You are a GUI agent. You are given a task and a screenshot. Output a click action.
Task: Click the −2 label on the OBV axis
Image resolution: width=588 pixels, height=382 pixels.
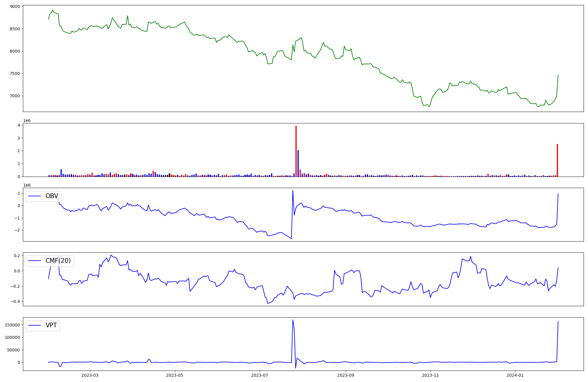coord(17,230)
